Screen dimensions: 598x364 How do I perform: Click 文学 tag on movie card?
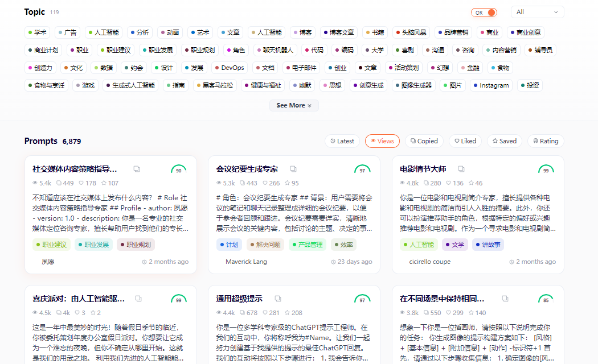point(454,245)
